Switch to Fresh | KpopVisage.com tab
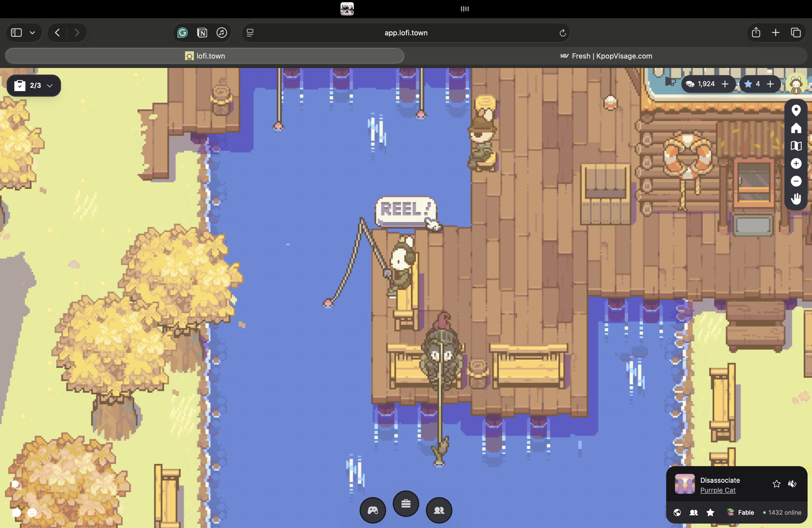 tap(606, 56)
